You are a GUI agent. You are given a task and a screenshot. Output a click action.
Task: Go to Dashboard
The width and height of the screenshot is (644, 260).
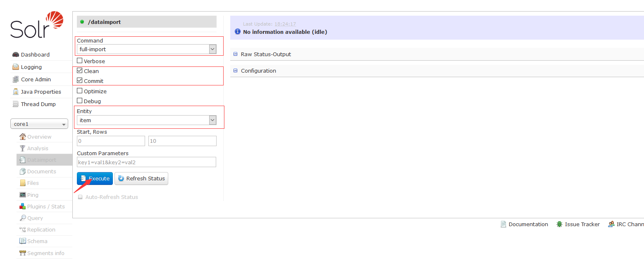point(35,54)
